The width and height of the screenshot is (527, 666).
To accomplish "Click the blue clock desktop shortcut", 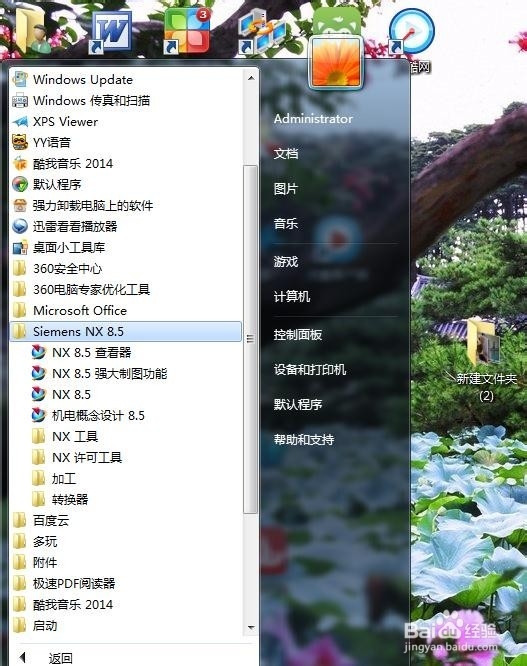I will tap(411, 32).
